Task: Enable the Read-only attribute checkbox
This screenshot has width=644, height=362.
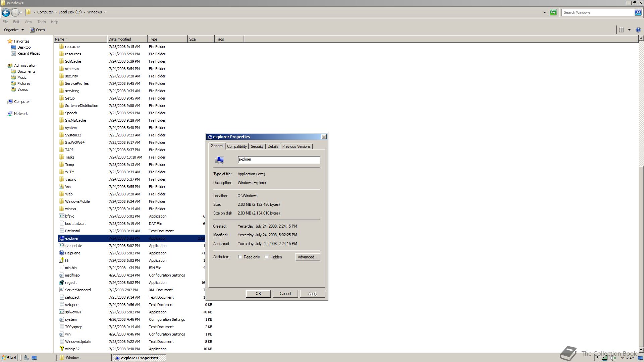Action: pos(240,257)
